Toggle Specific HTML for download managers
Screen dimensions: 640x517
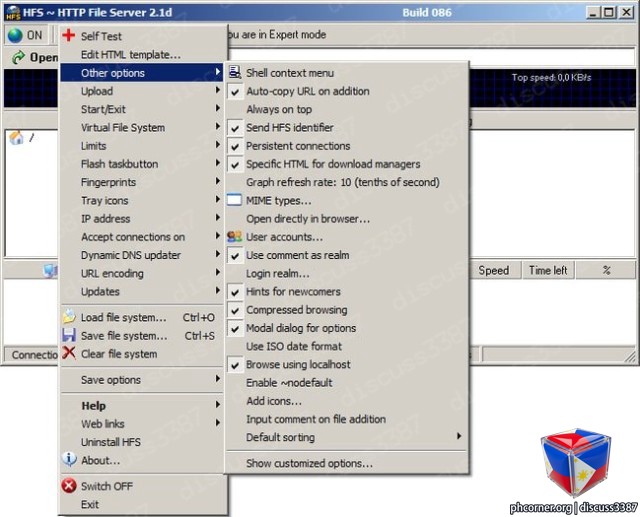coord(347,164)
